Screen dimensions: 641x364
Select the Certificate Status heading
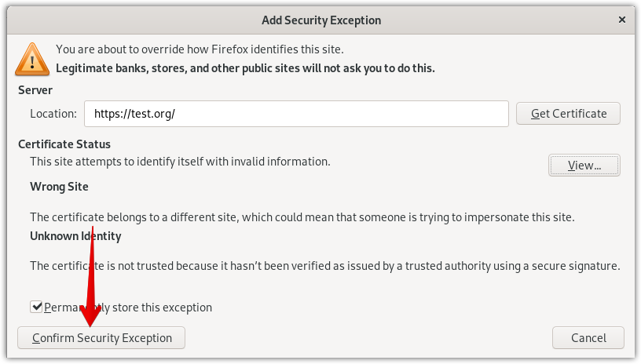64,144
